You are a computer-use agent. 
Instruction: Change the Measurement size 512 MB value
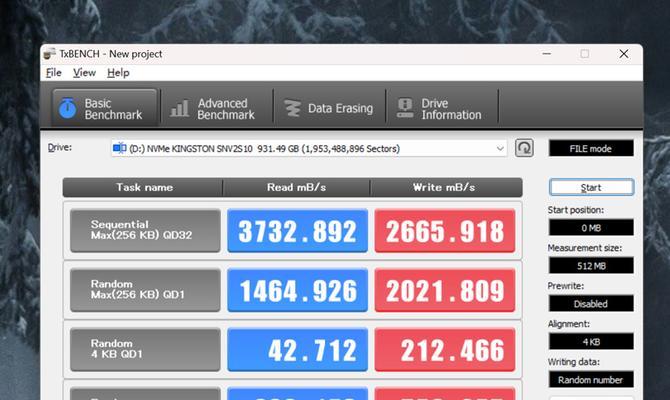(x=591, y=266)
